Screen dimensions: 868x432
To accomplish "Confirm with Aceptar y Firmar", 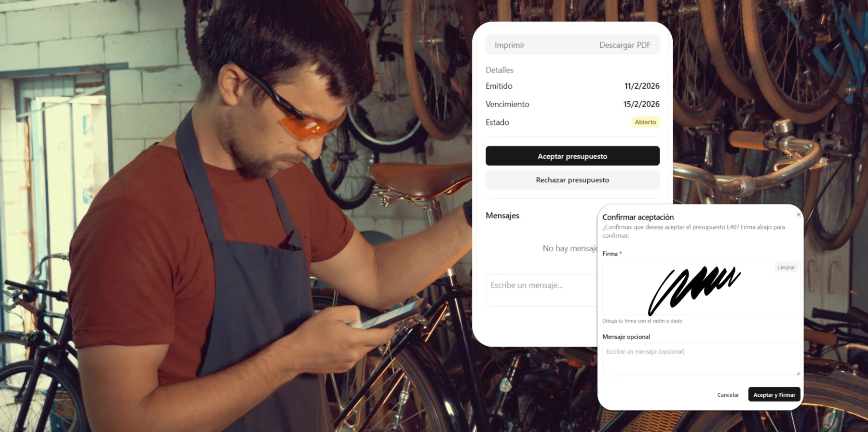I will (774, 394).
